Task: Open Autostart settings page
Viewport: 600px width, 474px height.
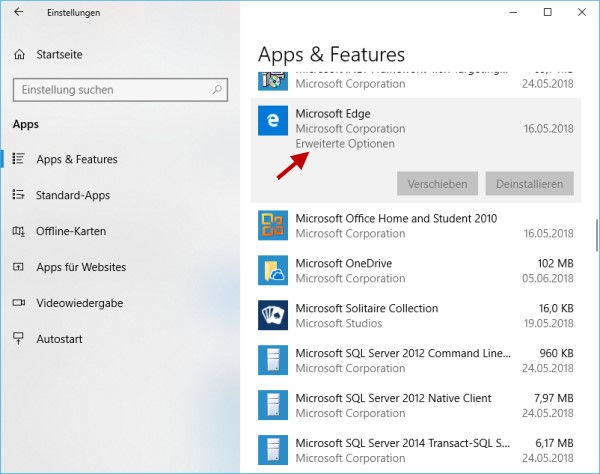Action: click(59, 339)
